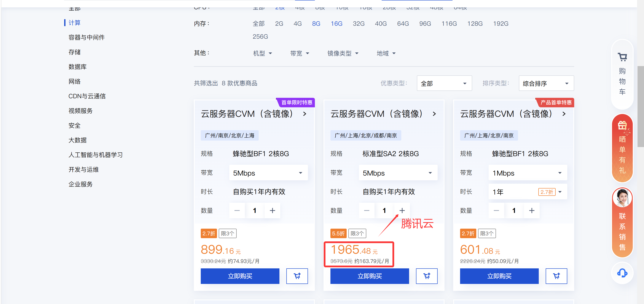Viewport: 644px width, 304px height.
Task: Open the 开发与运维 category
Action: pyautogui.click(x=83, y=170)
